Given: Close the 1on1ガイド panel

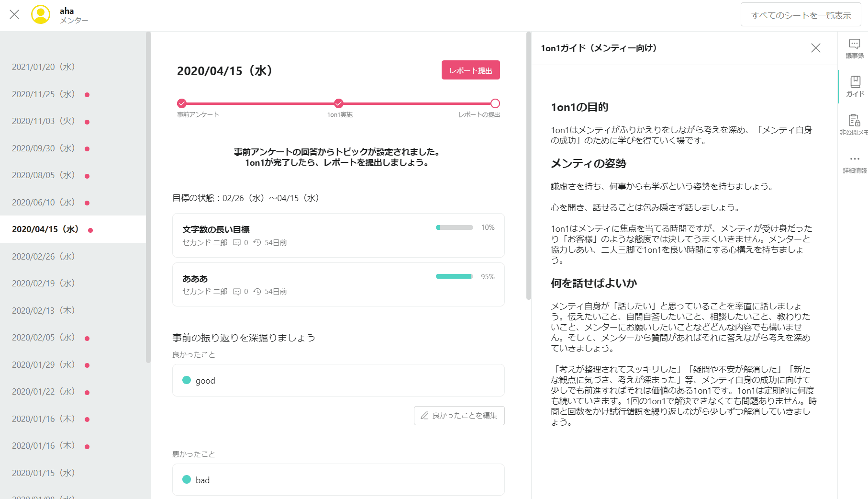Looking at the screenshot, I should (x=815, y=48).
